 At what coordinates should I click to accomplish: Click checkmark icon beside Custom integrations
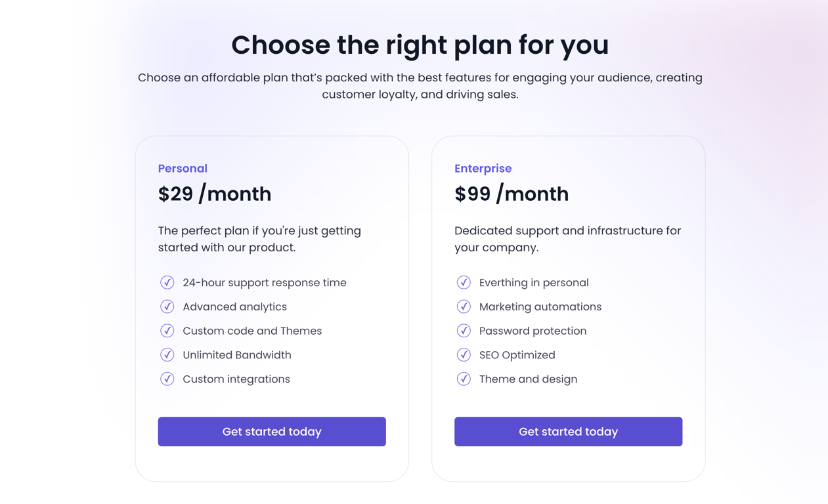click(x=167, y=379)
